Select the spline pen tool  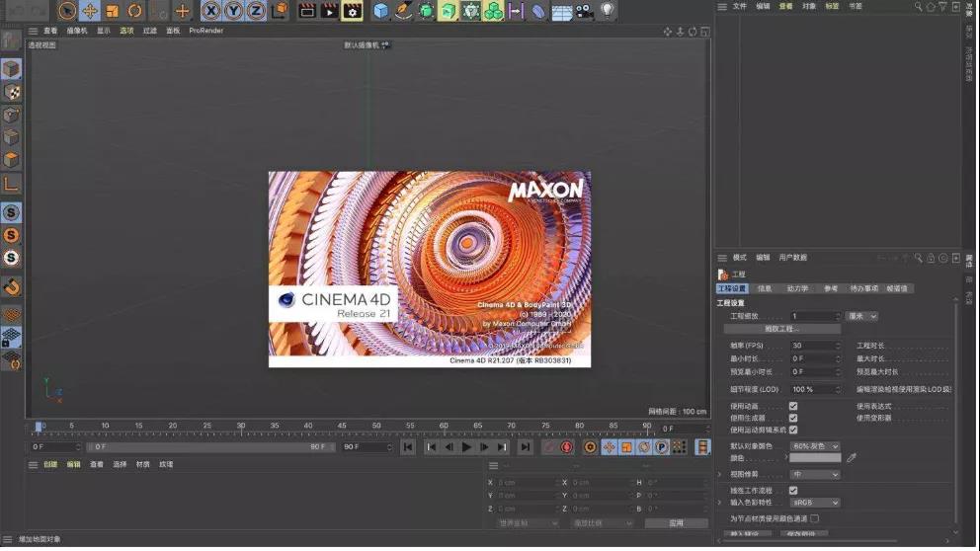coord(403,11)
